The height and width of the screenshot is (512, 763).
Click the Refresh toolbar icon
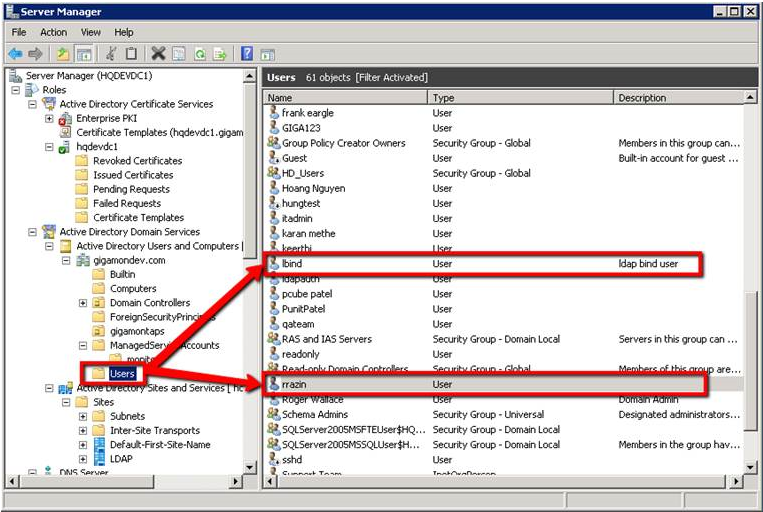200,53
